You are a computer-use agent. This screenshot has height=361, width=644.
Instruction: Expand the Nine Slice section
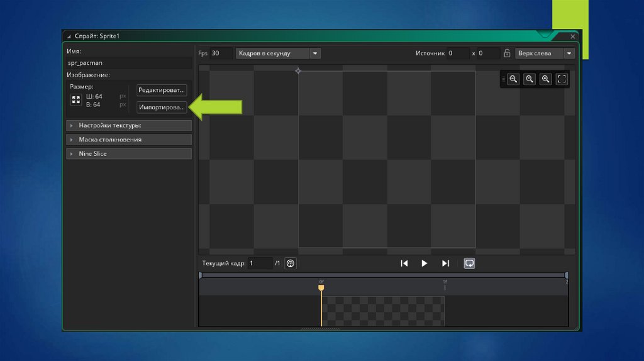129,153
